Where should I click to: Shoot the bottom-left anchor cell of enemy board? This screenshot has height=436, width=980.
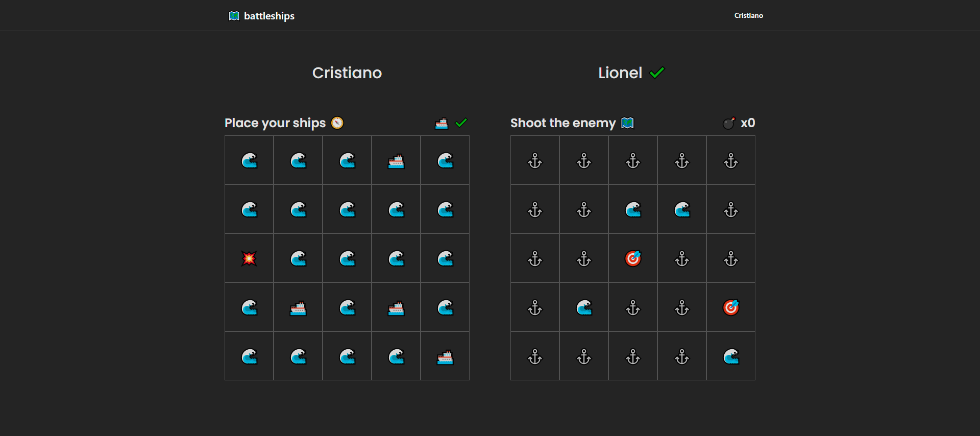point(535,356)
